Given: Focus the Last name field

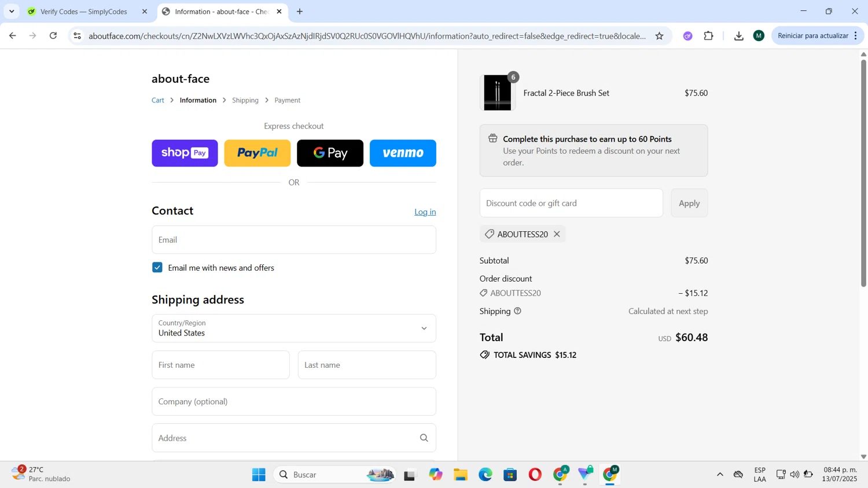Looking at the screenshot, I should click(367, 365).
